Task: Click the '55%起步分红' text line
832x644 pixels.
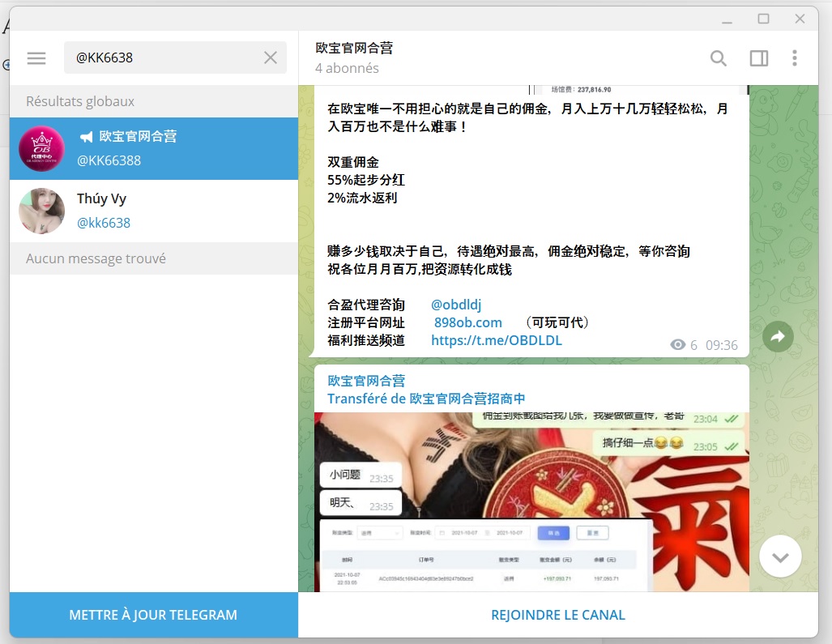Action: pyautogui.click(x=365, y=180)
